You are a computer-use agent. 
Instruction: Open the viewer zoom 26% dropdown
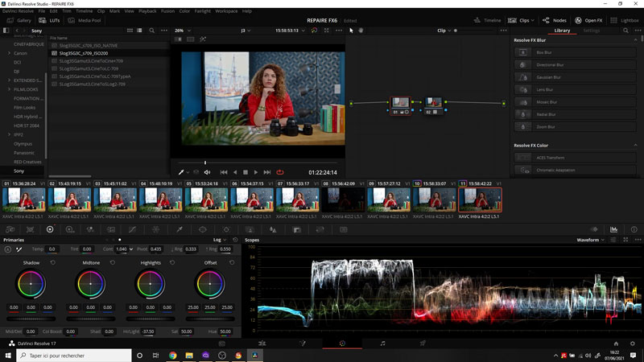pos(183,31)
